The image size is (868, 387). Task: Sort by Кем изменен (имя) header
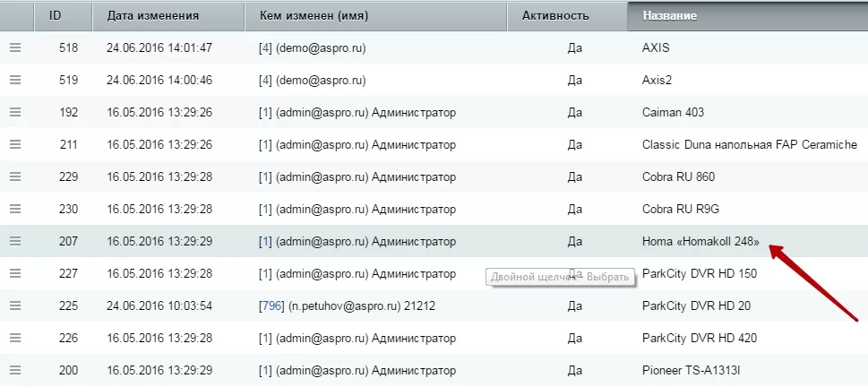pos(376,15)
